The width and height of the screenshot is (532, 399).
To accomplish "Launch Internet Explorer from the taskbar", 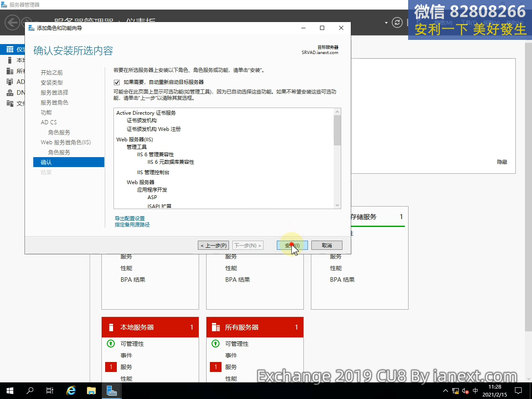I will click(71, 391).
